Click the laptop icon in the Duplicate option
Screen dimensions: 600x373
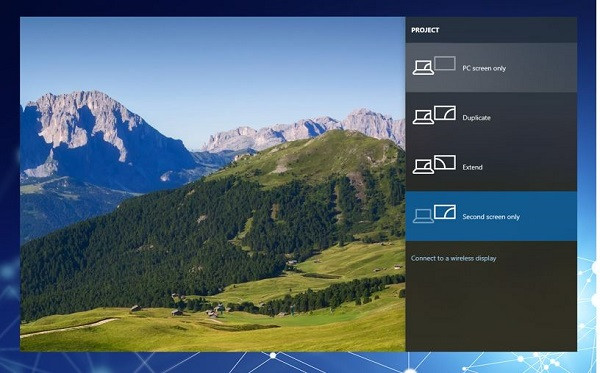tap(423, 117)
